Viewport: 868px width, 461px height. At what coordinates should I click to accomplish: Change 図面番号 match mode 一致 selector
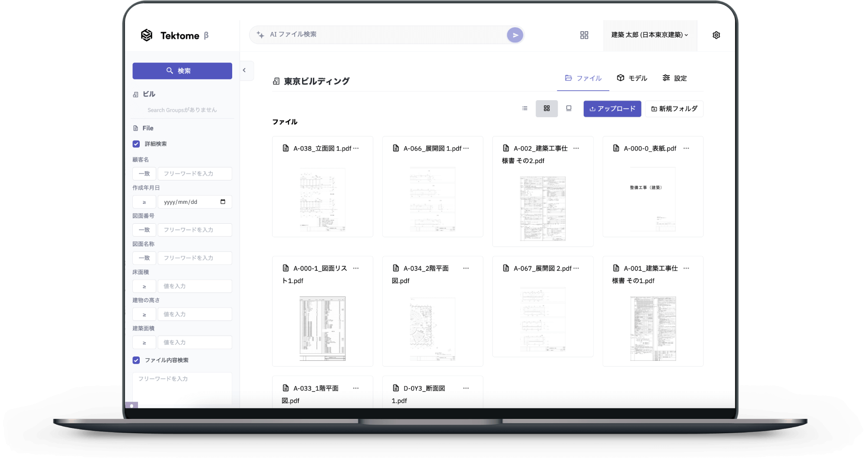[x=144, y=230]
